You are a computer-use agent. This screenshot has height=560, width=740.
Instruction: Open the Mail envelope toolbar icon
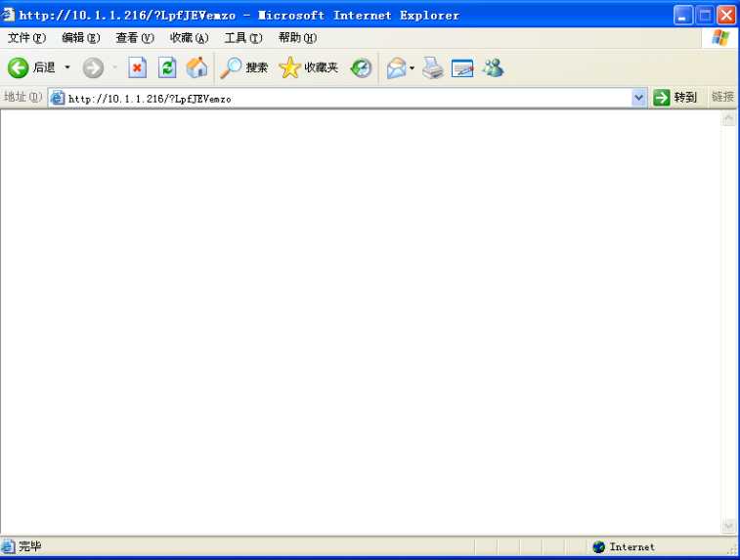click(397, 68)
